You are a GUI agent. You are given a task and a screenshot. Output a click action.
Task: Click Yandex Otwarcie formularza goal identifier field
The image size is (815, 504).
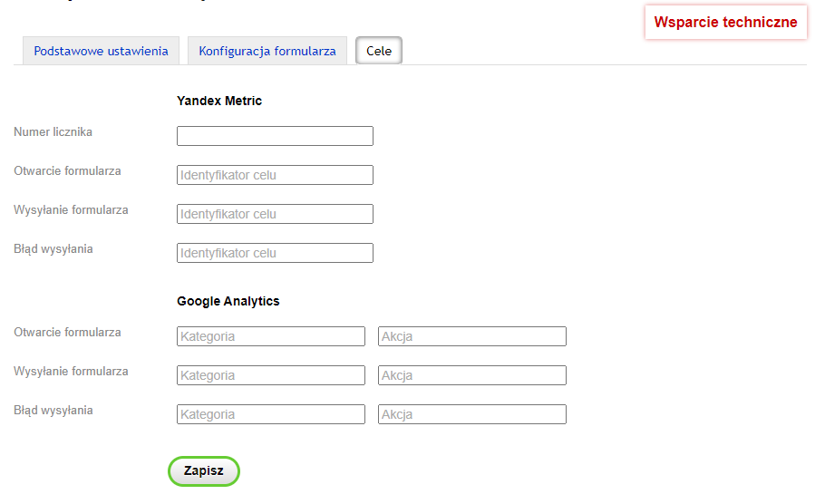(x=275, y=175)
